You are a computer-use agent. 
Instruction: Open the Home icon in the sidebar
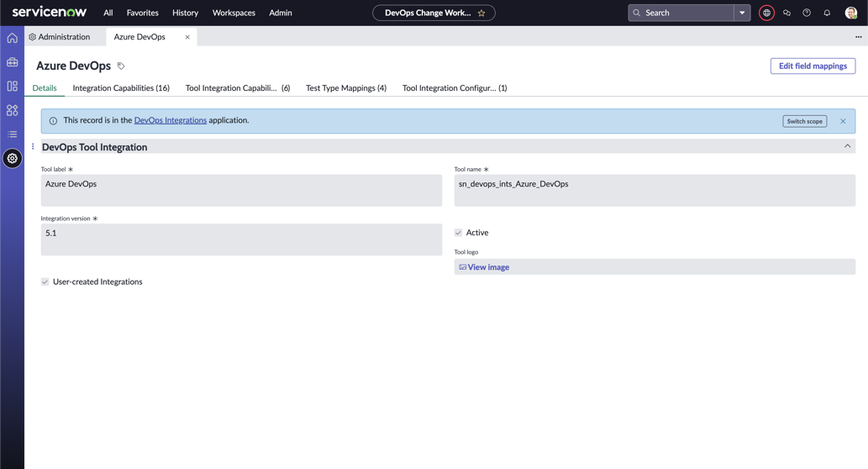(x=12, y=38)
